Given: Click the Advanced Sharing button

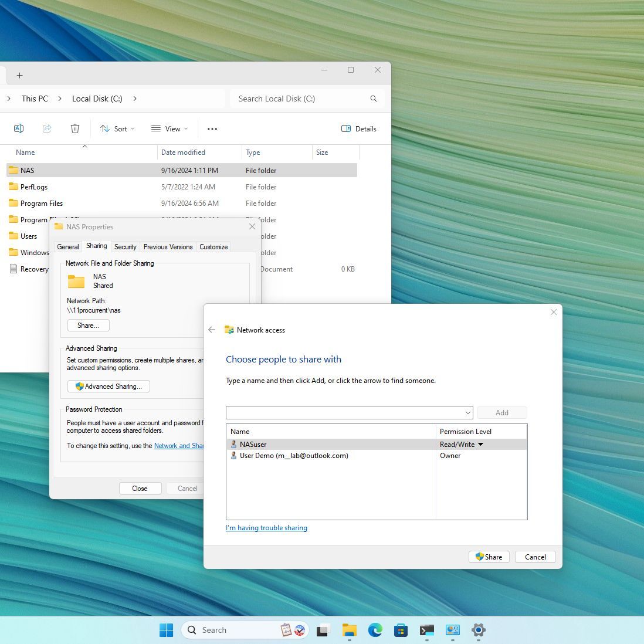Looking at the screenshot, I should click(109, 387).
